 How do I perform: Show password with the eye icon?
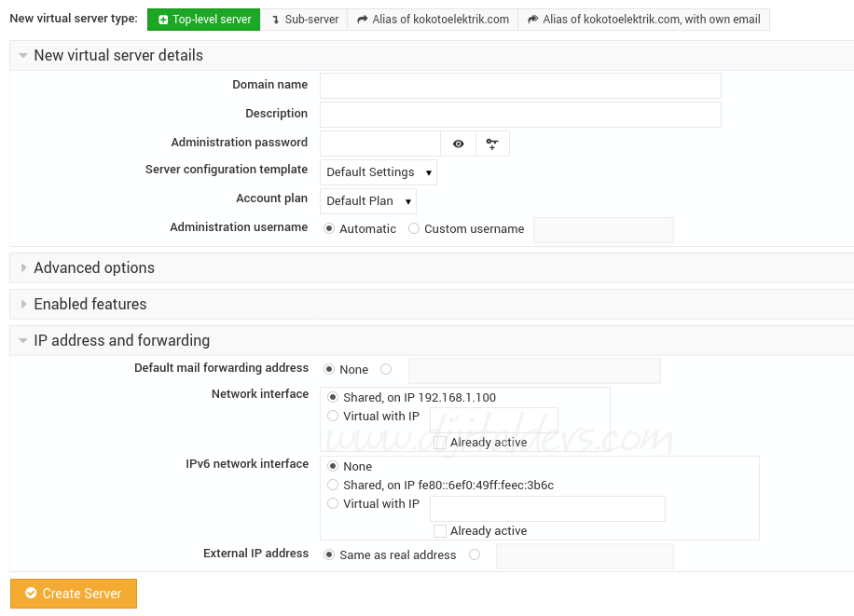(458, 144)
